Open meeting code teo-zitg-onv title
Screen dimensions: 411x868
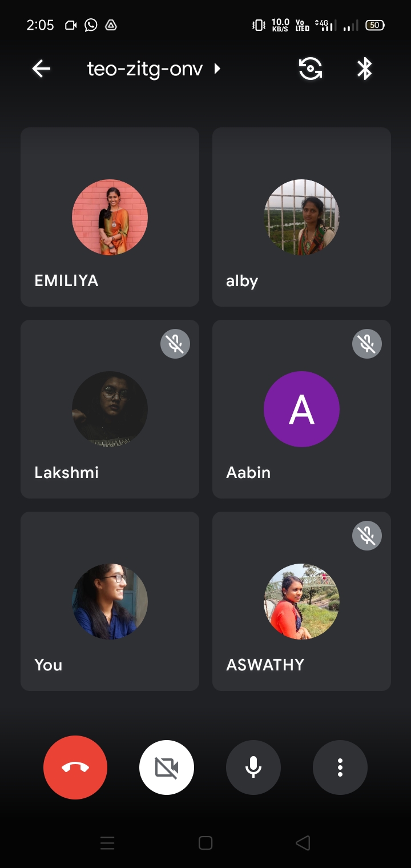pyautogui.click(x=145, y=69)
